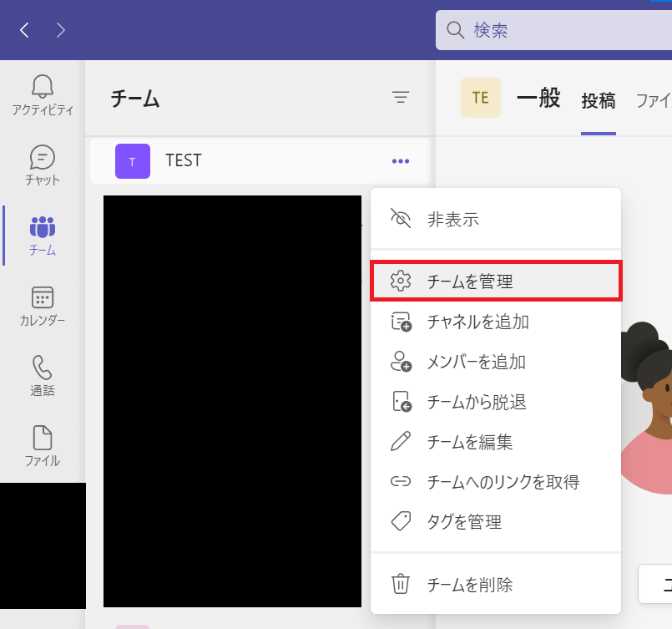The width and height of the screenshot is (672, 629).
Task: Select チャネルを追加 in the context menu
Action: point(496,322)
